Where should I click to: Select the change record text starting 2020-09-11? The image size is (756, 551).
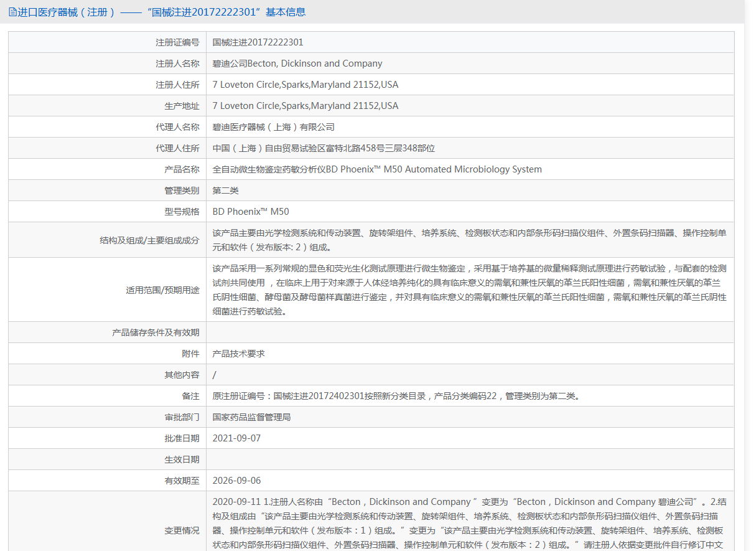(469, 523)
